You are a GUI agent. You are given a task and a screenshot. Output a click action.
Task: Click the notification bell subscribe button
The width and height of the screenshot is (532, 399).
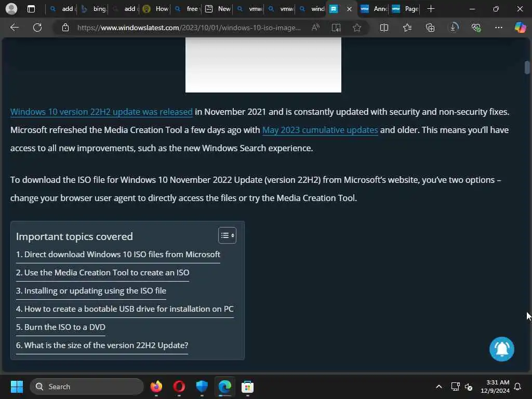tap(502, 349)
